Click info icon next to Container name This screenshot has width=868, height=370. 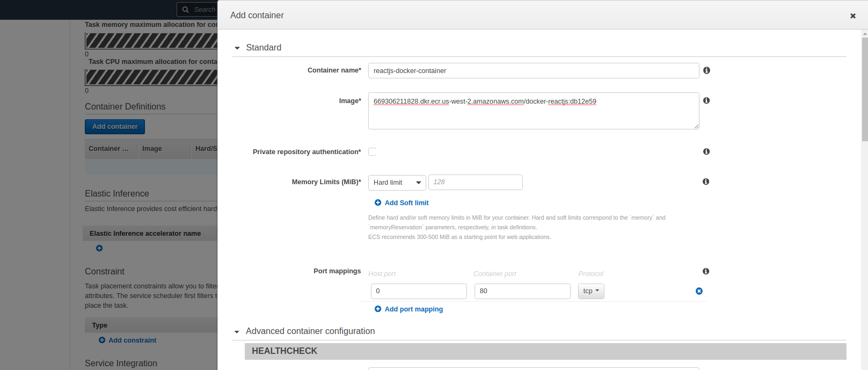pyautogui.click(x=706, y=70)
